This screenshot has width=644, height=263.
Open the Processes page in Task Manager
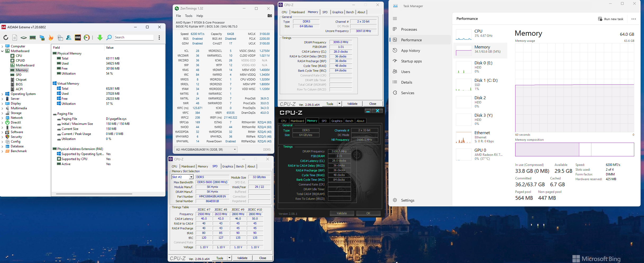(x=420, y=29)
